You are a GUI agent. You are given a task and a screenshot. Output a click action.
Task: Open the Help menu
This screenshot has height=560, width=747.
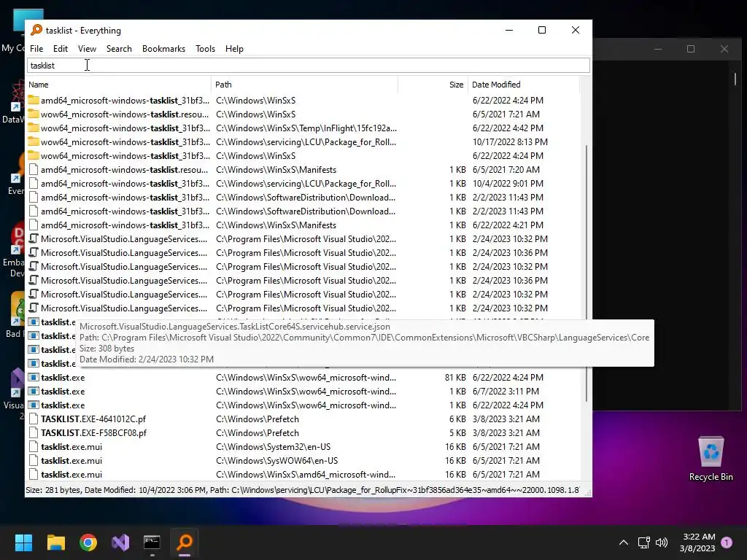[x=234, y=49]
